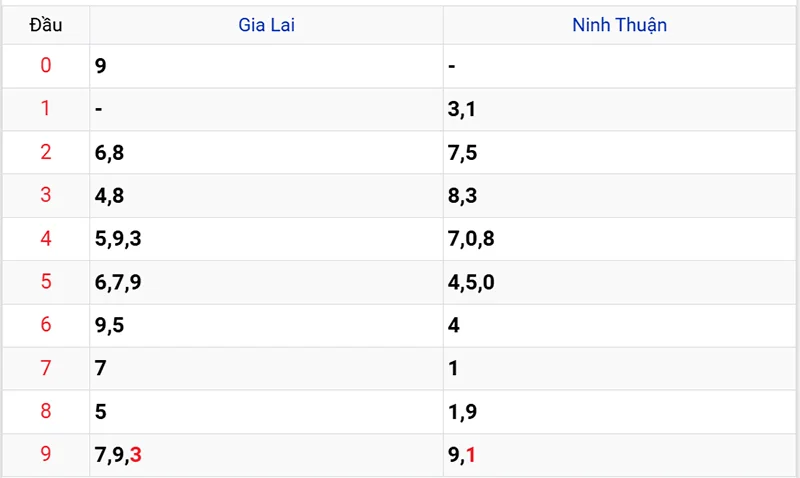Screen dimensions: 800x478
Task: Click Gia Lai cell showing 7,9,3
Action: [118, 455]
